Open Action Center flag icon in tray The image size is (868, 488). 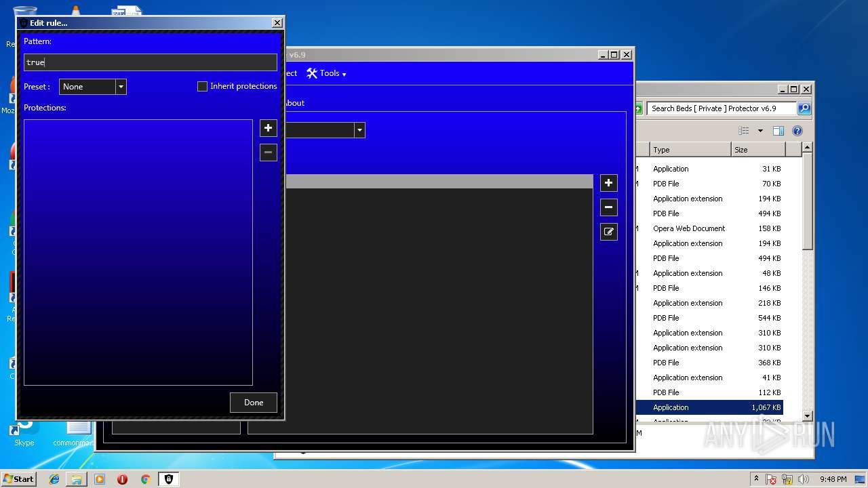(771, 479)
